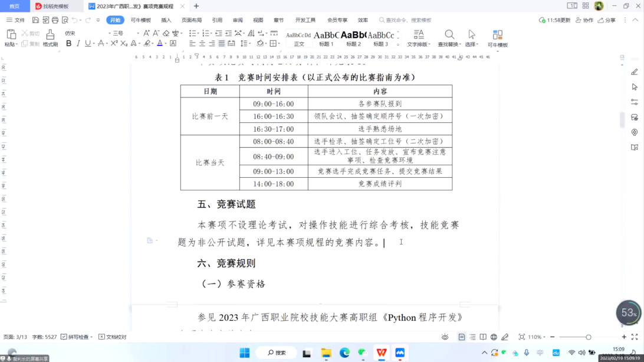Apply character border (boxed A icon)

(x=173, y=43)
